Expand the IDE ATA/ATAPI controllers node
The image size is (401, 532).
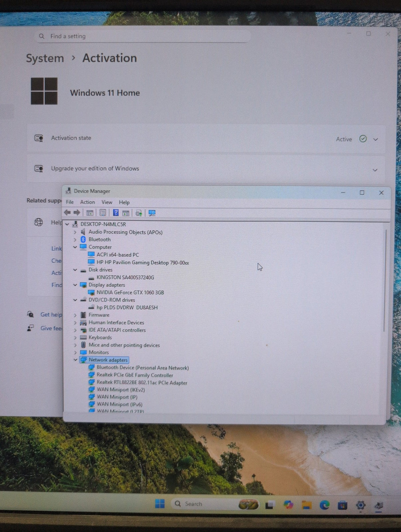(x=75, y=330)
